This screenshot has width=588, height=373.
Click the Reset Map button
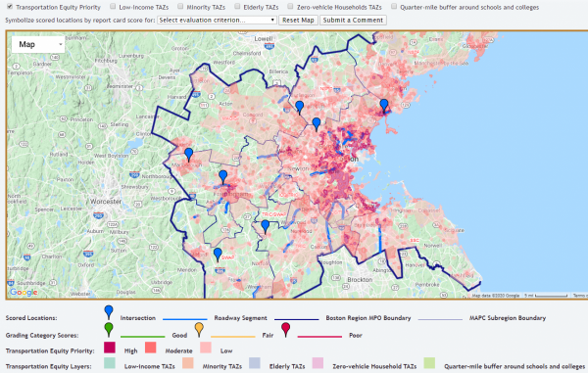pos(298,21)
